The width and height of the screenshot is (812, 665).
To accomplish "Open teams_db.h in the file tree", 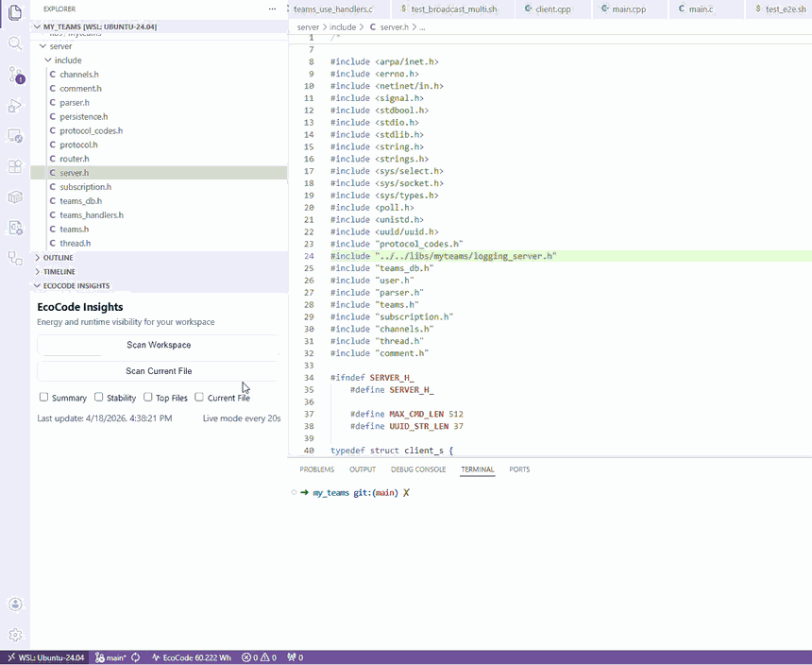I will [x=159, y=201].
